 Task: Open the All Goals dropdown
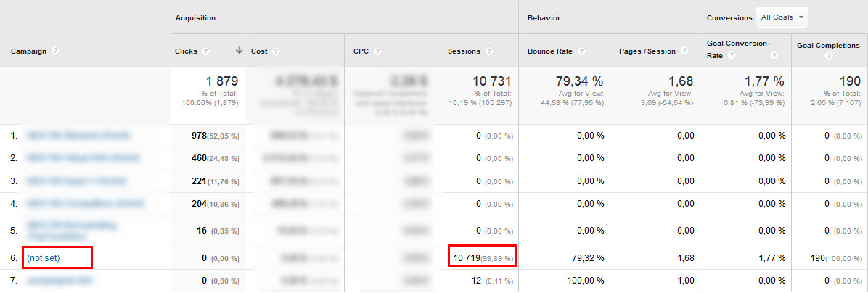tap(781, 17)
